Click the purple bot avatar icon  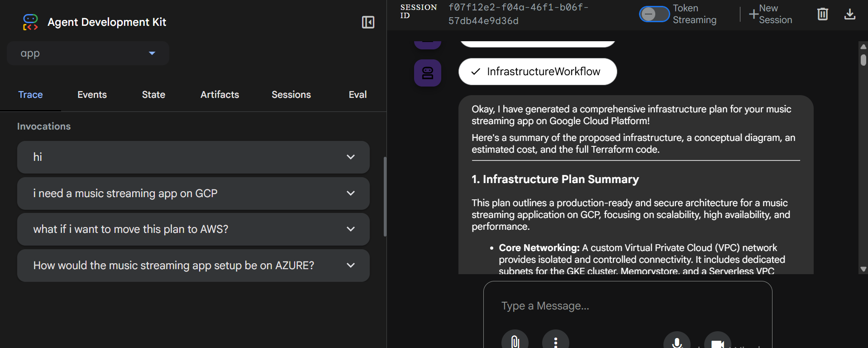pyautogui.click(x=428, y=72)
